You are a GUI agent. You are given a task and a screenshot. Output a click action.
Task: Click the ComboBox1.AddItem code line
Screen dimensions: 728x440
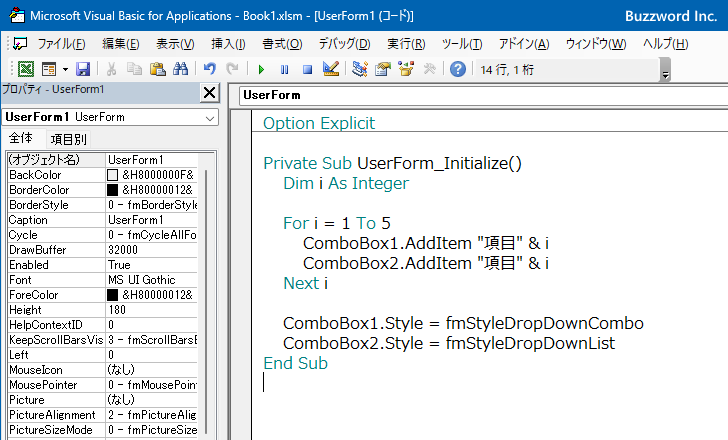click(x=426, y=243)
